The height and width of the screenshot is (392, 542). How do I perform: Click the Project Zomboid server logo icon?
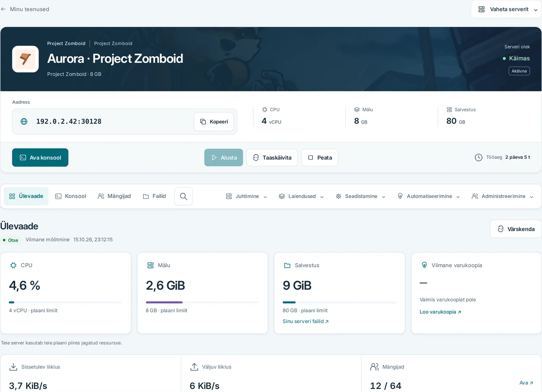[x=25, y=59]
